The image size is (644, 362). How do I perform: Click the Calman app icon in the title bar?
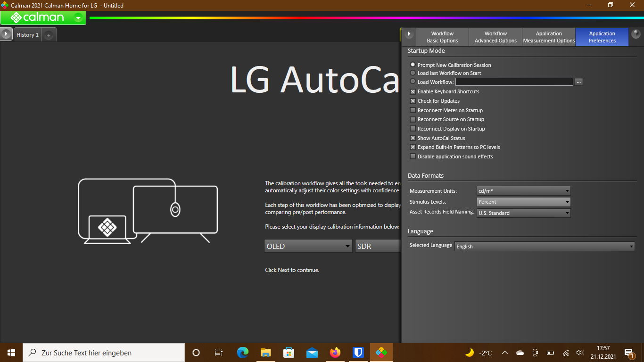(x=5, y=5)
